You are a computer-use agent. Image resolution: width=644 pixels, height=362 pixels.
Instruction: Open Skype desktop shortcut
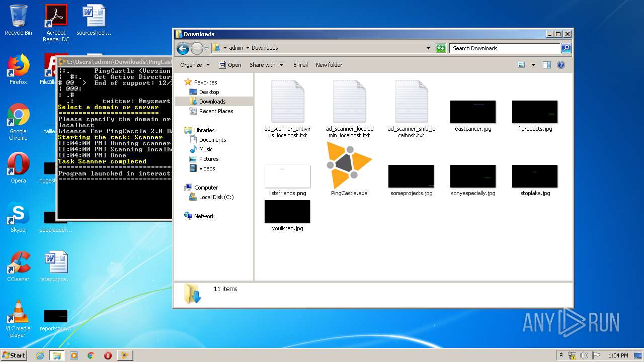18,217
